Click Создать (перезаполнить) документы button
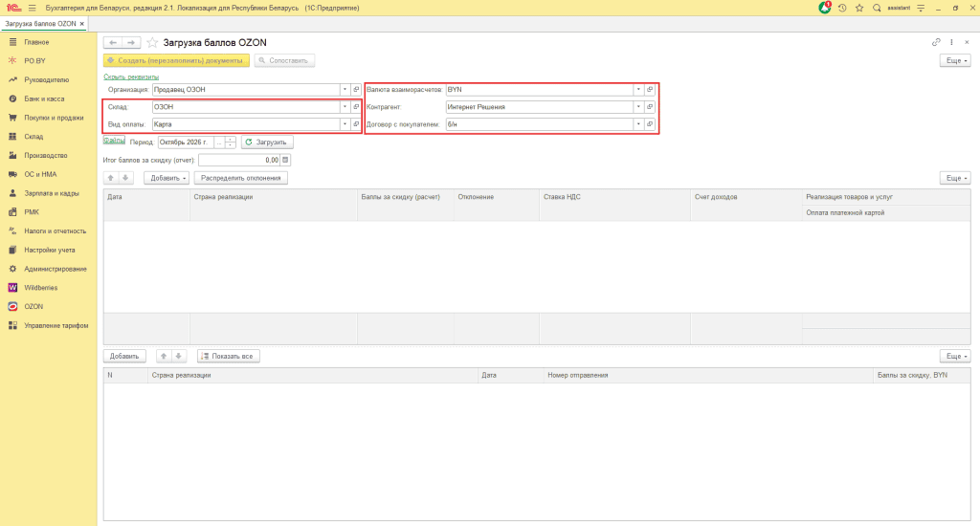The image size is (980, 526). (x=176, y=60)
